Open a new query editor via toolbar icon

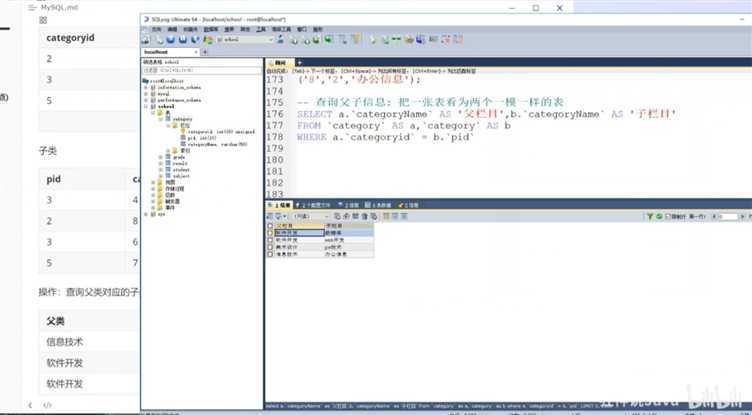click(x=159, y=39)
